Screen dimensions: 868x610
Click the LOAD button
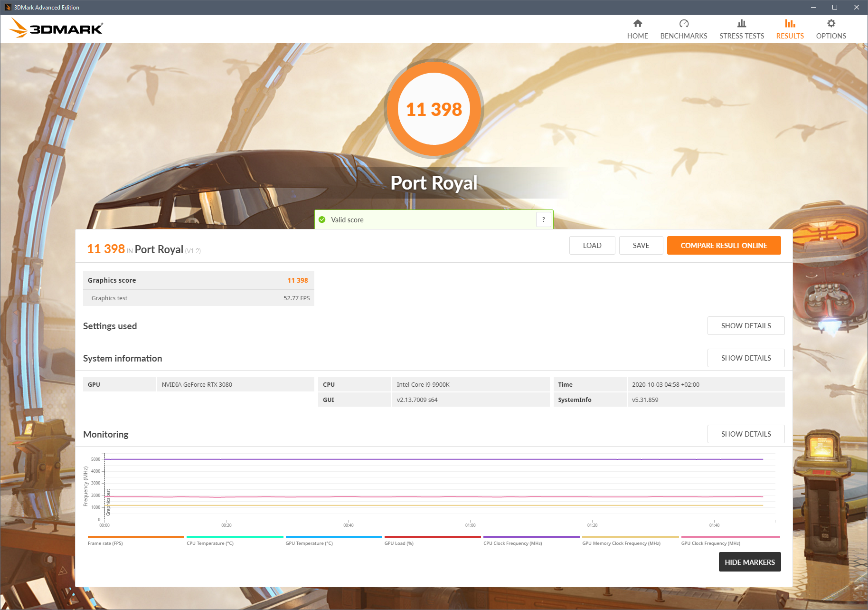click(x=592, y=245)
